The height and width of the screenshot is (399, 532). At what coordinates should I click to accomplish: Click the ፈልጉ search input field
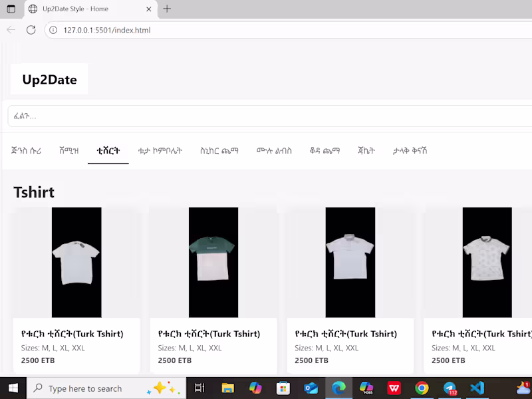click(266, 116)
